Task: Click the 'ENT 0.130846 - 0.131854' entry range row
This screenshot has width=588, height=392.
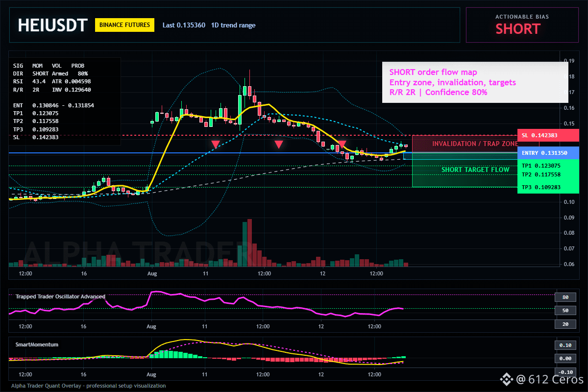Action: coord(53,105)
